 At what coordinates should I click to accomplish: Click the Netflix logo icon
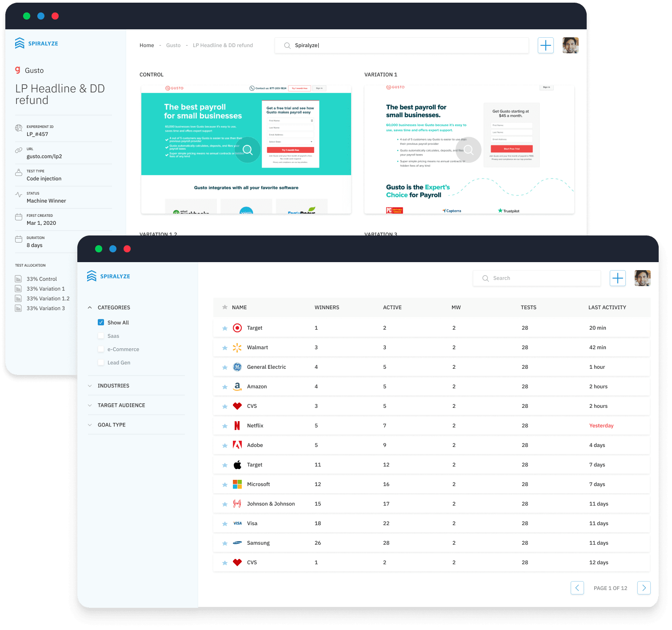click(237, 426)
